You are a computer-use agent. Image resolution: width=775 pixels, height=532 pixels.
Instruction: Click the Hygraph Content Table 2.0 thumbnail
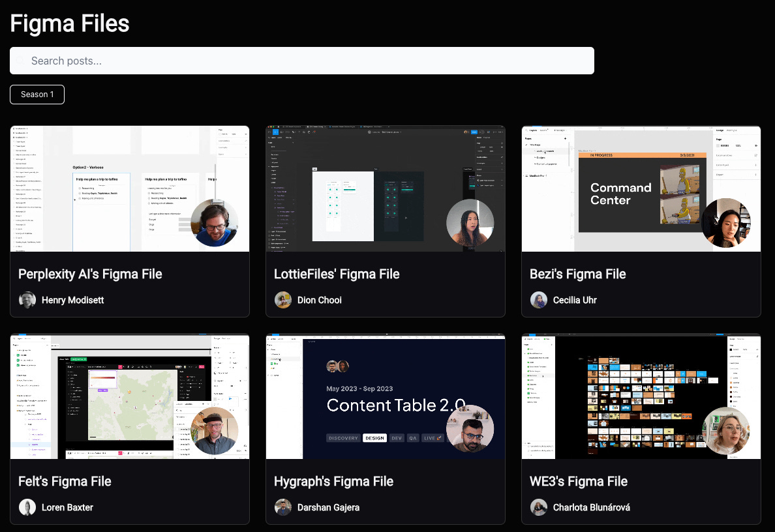coord(385,396)
